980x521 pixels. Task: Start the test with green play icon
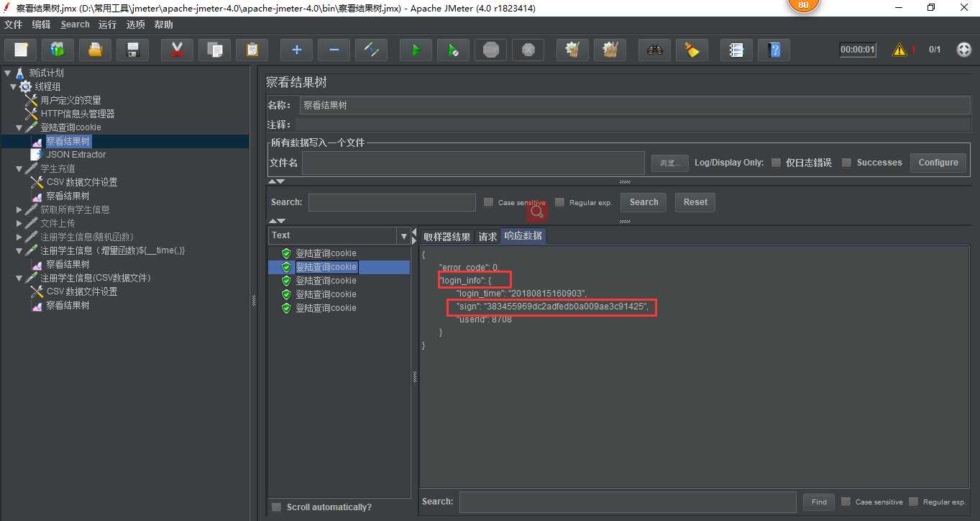click(416, 50)
